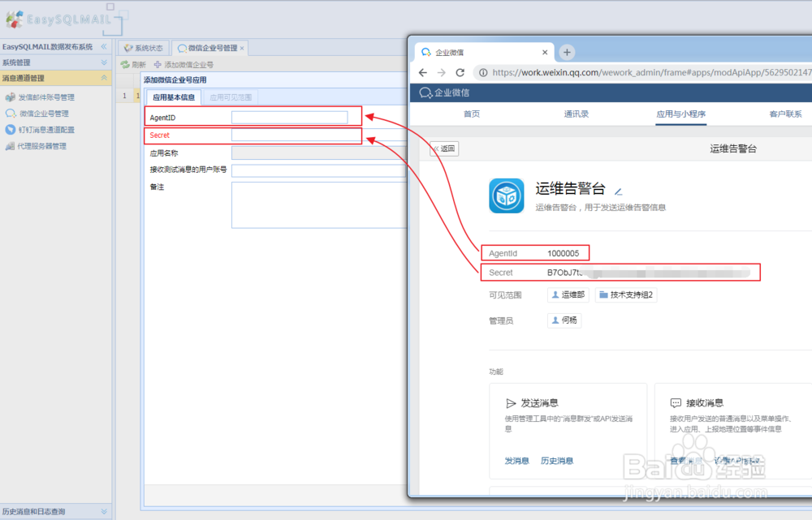Click the 钉钉消息通道配置 icon

10,130
